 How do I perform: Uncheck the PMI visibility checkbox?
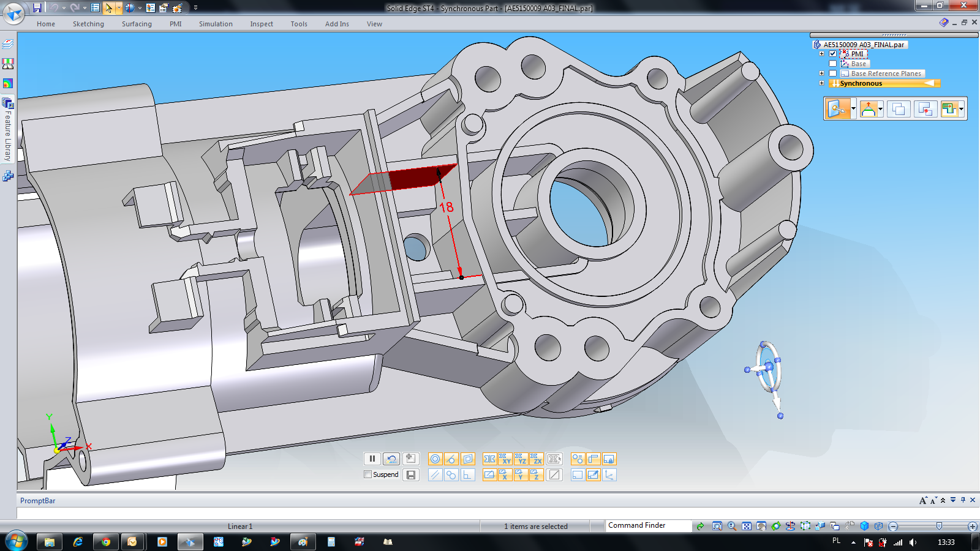[832, 54]
